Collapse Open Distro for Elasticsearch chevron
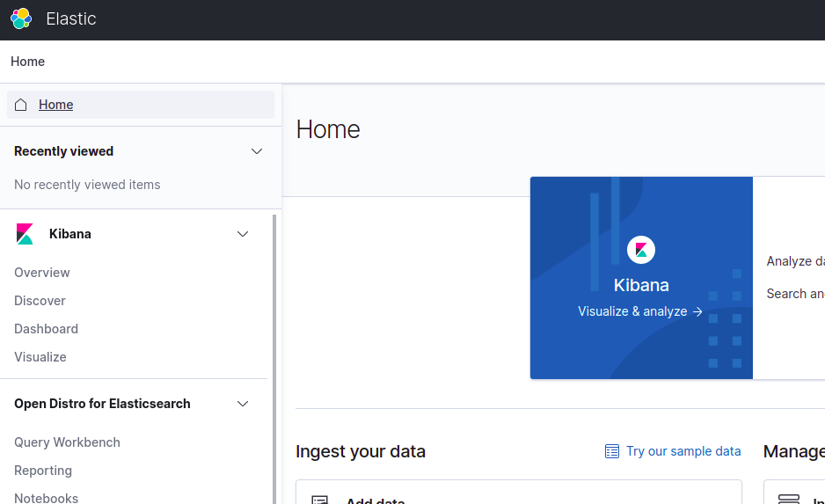 pyautogui.click(x=243, y=404)
